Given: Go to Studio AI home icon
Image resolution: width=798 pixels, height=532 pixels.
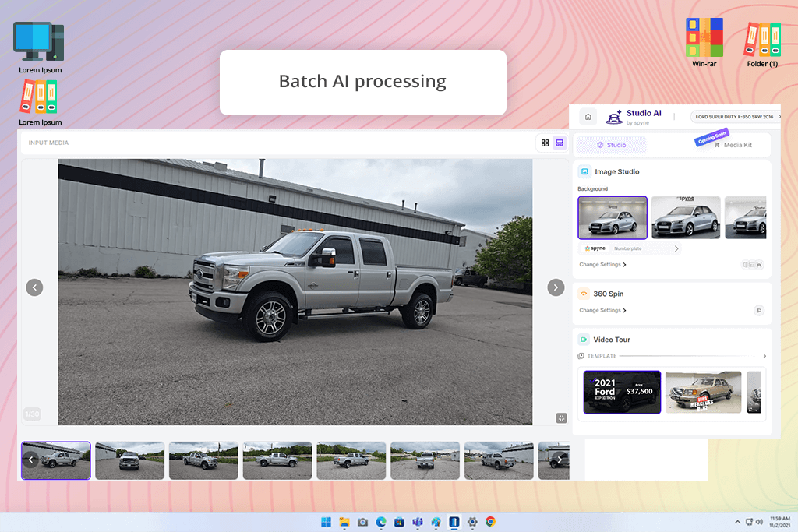Looking at the screenshot, I should [588, 117].
